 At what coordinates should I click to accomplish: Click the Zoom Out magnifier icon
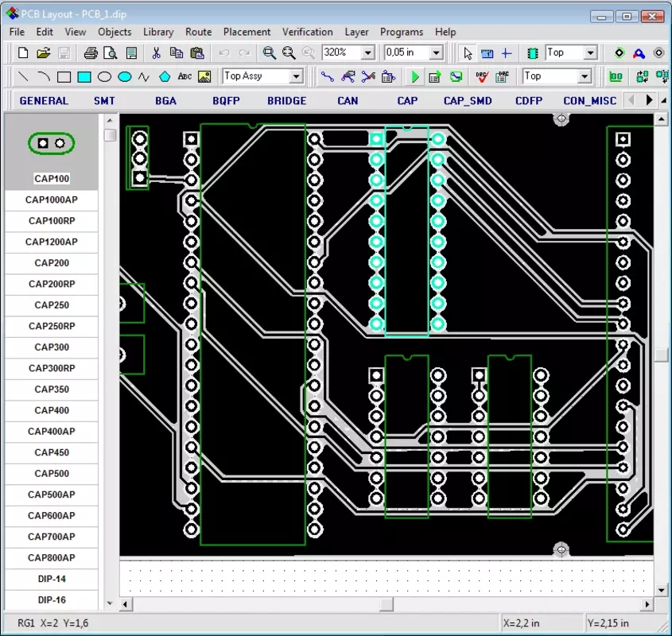(289, 53)
